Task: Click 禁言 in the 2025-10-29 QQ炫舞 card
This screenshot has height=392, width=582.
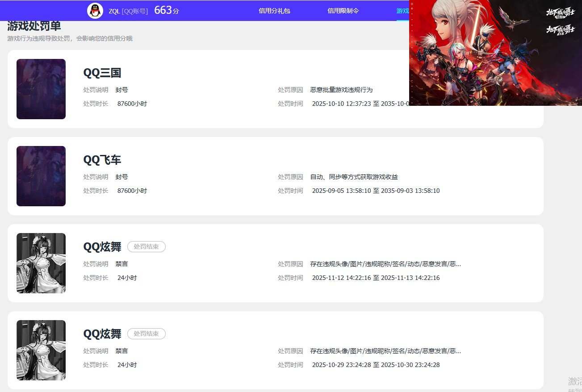Action: pos(121,351)
